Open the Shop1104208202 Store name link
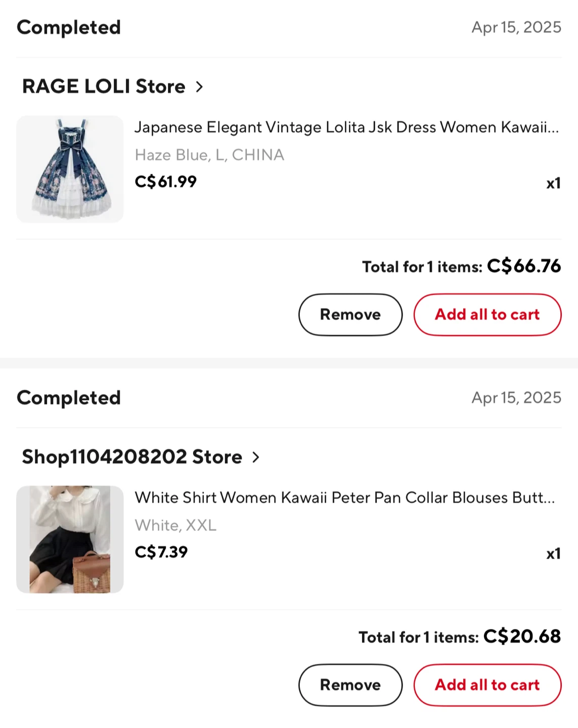 click(x=132, y=457)
